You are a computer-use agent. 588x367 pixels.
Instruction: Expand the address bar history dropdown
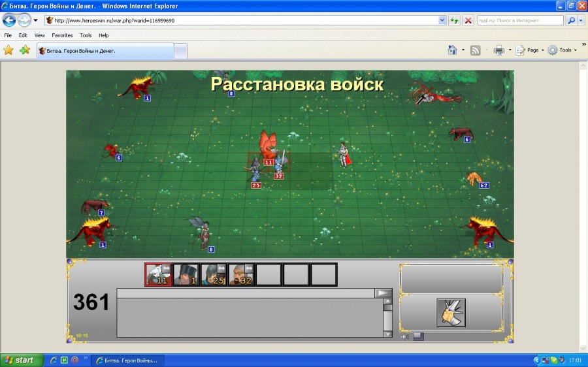point(442,21)
